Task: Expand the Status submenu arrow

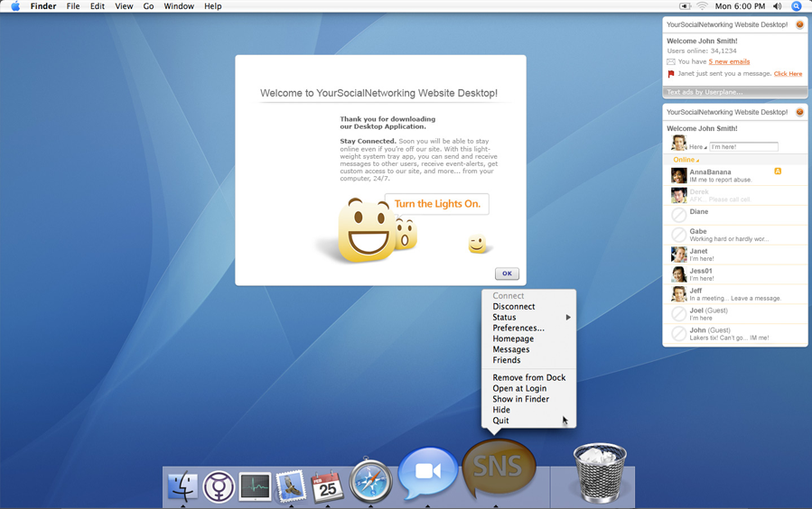Action: (568, 318)
